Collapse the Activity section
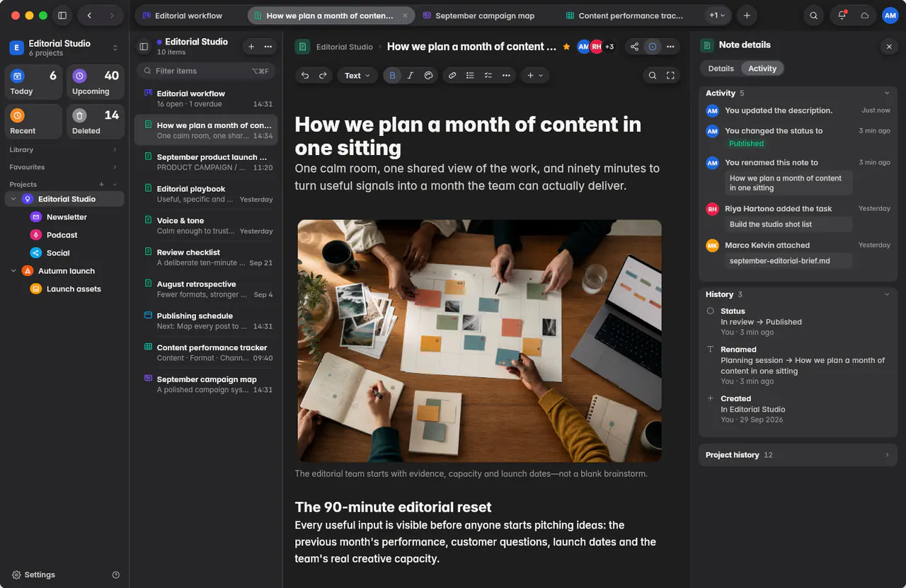Image resolution: width=906 pixels, height=588 pixels. pyautogui.click(x=887, y=93)
